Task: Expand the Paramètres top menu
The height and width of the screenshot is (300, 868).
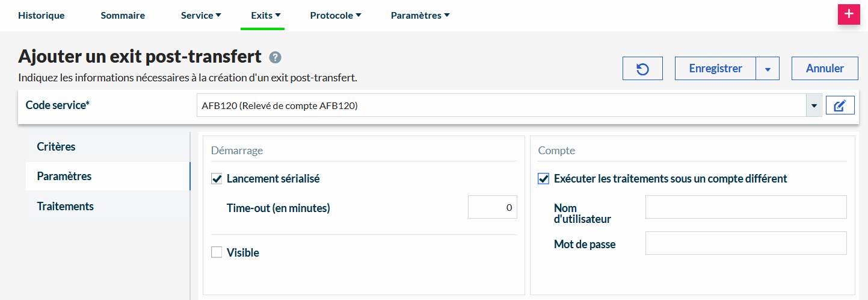Action: point(420,16)
